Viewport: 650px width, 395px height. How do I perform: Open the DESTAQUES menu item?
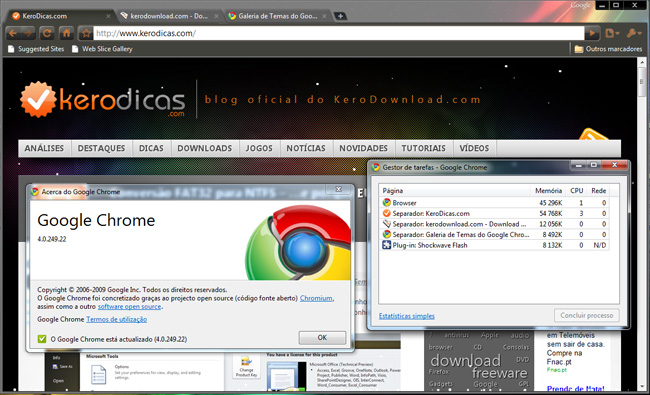102,148
